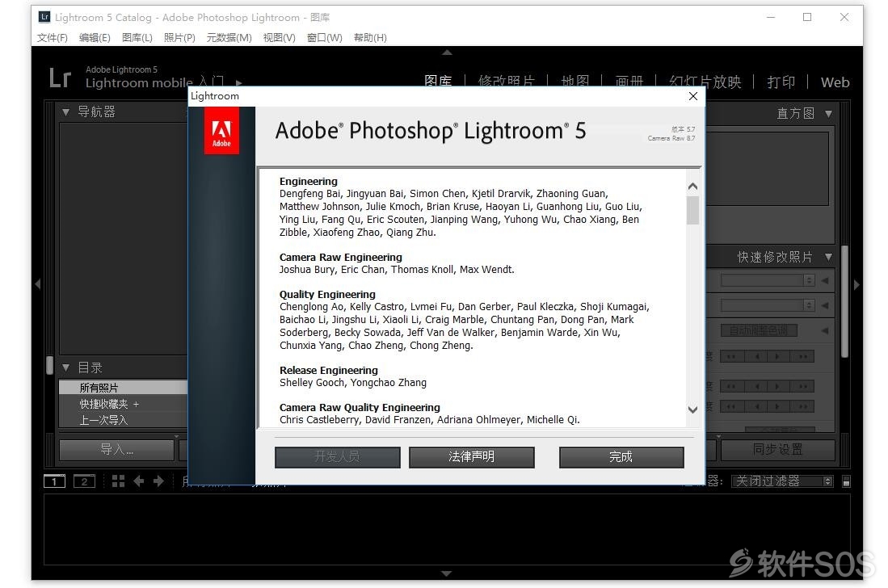The image size is (888, 588).
Task: Hide the top module panel arrow
Action: [x=447, y=52]
